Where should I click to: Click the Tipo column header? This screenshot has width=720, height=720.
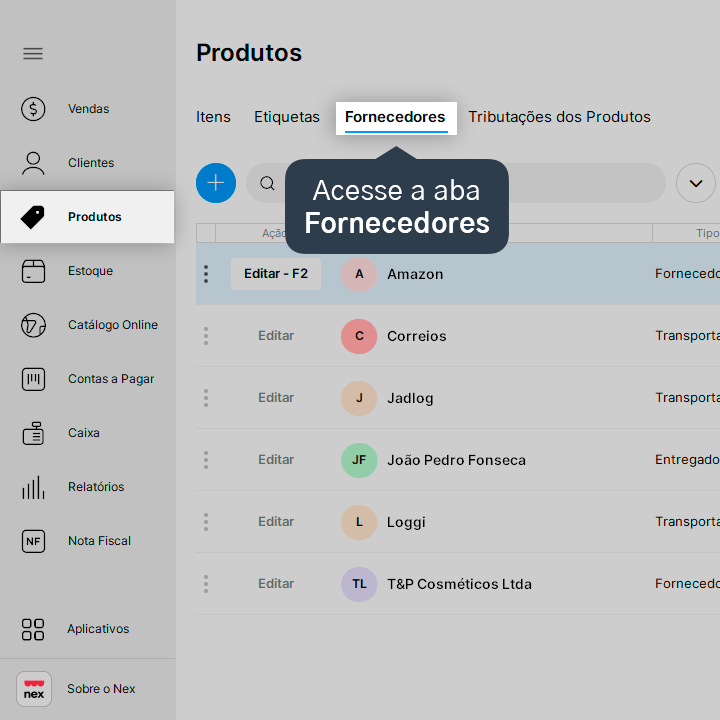(x=686, y=233)
